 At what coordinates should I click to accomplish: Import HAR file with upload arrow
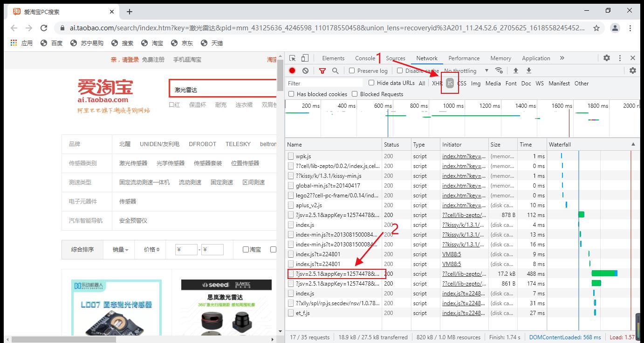coord(516,70)
